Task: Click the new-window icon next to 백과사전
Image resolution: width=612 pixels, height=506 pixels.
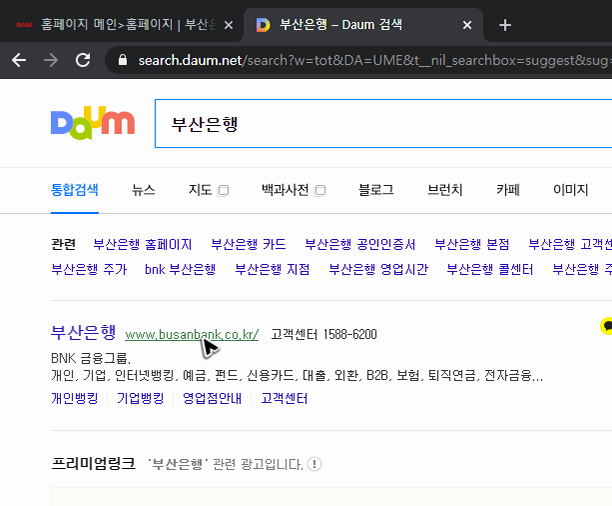Action: (320, 191)
